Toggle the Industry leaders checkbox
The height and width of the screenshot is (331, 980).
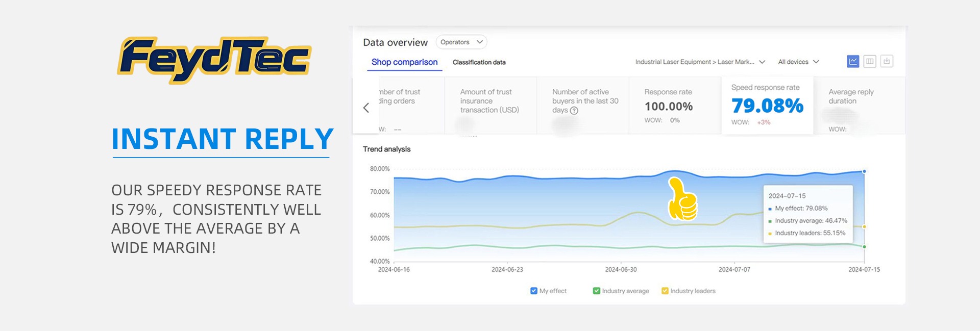665,291
